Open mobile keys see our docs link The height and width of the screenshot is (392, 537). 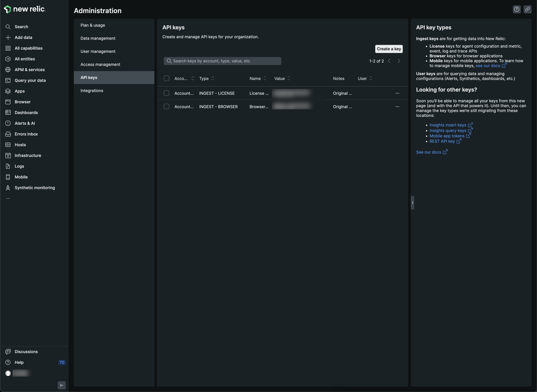tap(491, 66)
